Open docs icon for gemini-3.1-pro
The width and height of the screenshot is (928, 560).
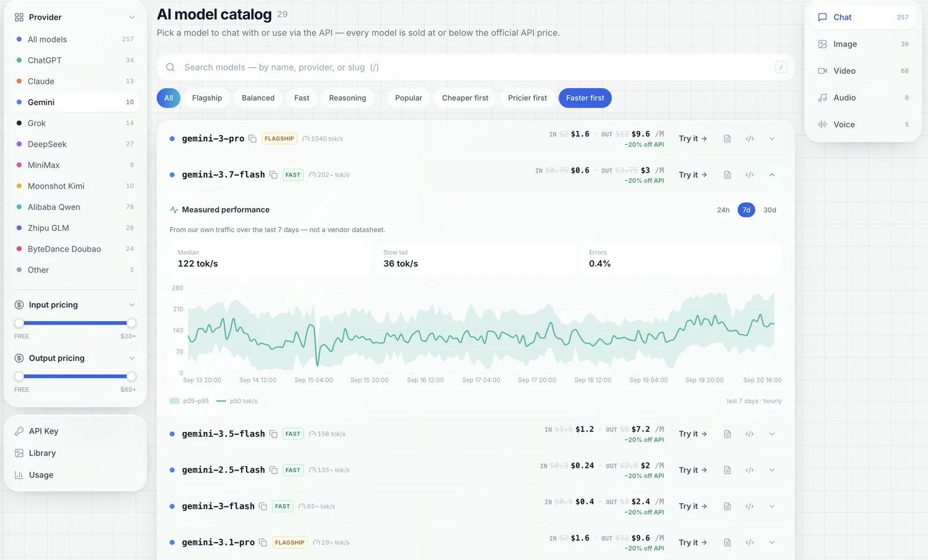[727, 543]
